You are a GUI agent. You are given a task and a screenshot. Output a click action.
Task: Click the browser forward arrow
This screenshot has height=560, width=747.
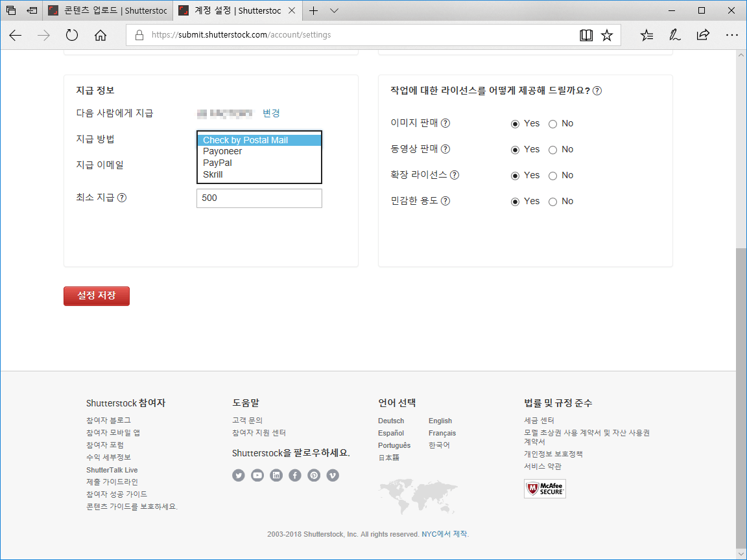43,35
